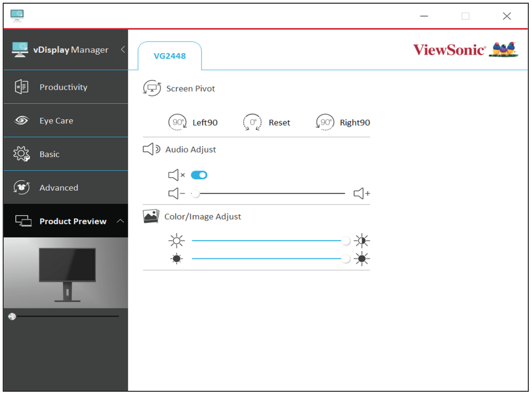Click the volume slider handle

195,194
